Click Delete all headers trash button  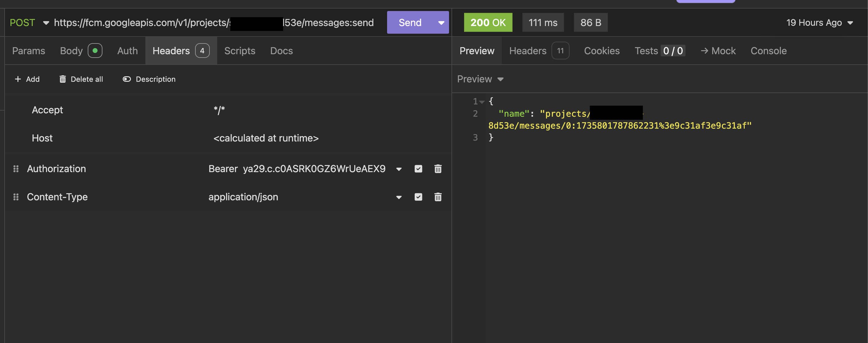pos(81,79)
